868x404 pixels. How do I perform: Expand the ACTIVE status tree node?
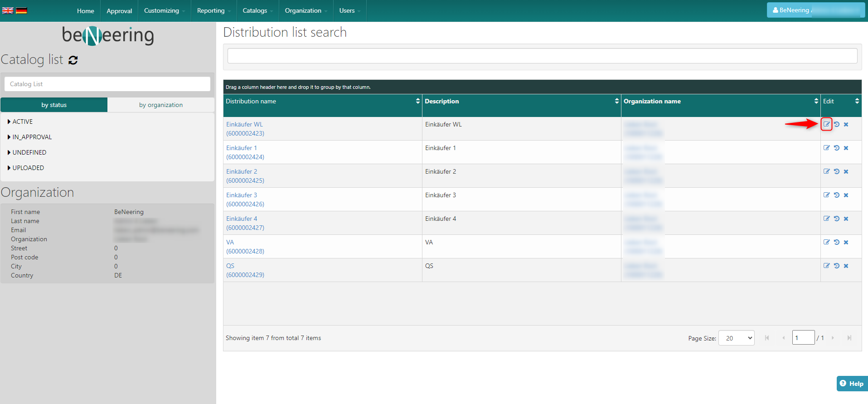[9, 122]
